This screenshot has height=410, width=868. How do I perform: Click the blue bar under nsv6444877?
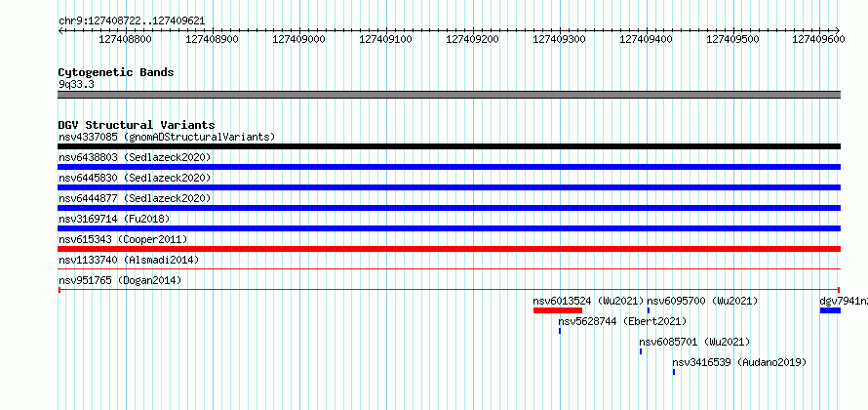coord(450,208)
